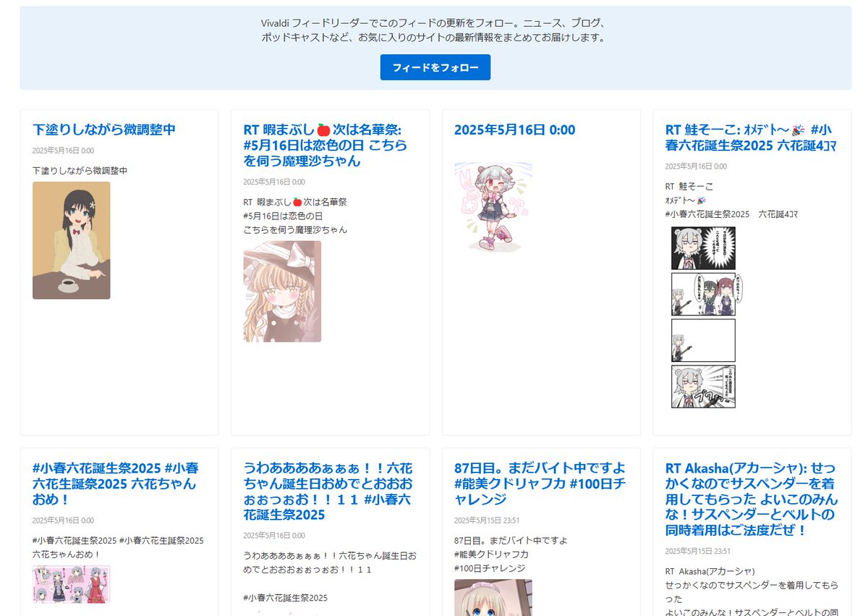Click the body line #5月16日は恋色の日
This screenshot has height=616, width=868.
pos(283,216)
